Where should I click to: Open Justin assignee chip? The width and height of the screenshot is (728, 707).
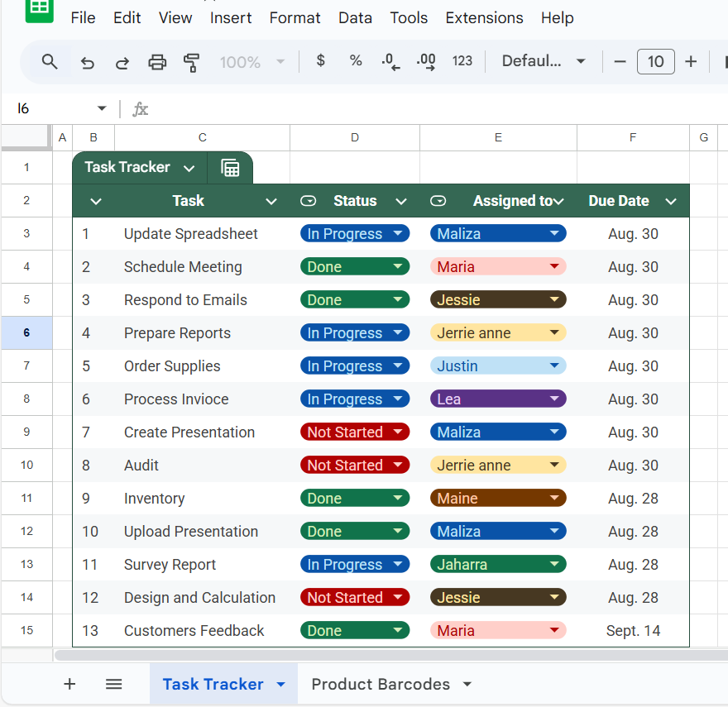498,365
